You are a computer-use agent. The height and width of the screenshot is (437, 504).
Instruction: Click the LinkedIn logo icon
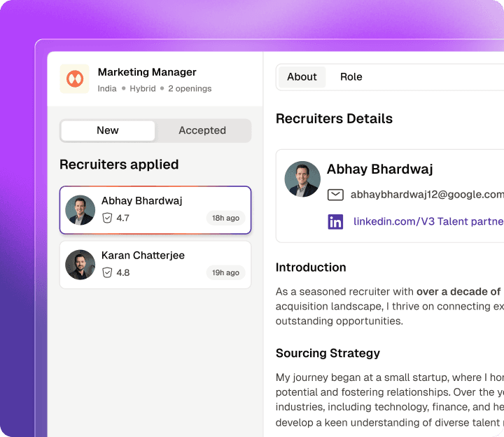point(335,222)
